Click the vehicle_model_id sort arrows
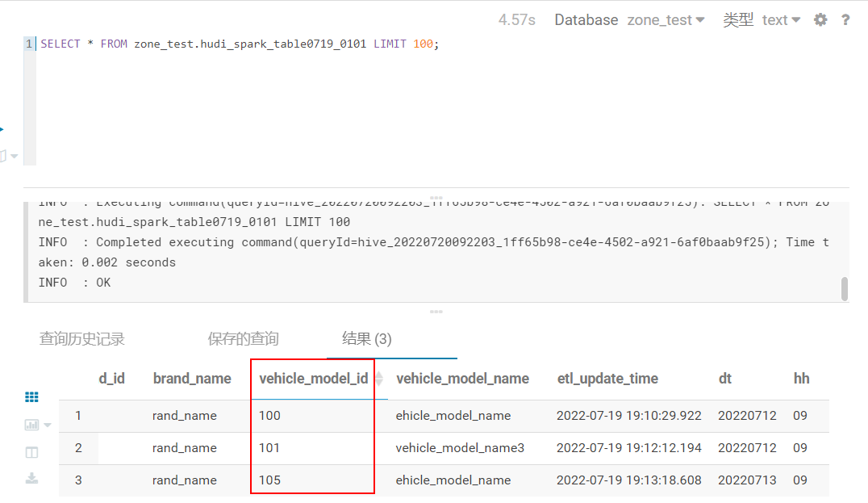This screenshot has width=868, height=503. 379,379
